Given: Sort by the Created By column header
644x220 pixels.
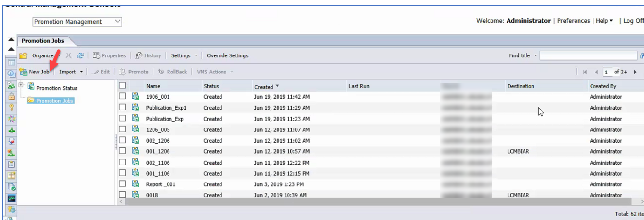Looking at the screenshot, I should click(x=603, y=86).
